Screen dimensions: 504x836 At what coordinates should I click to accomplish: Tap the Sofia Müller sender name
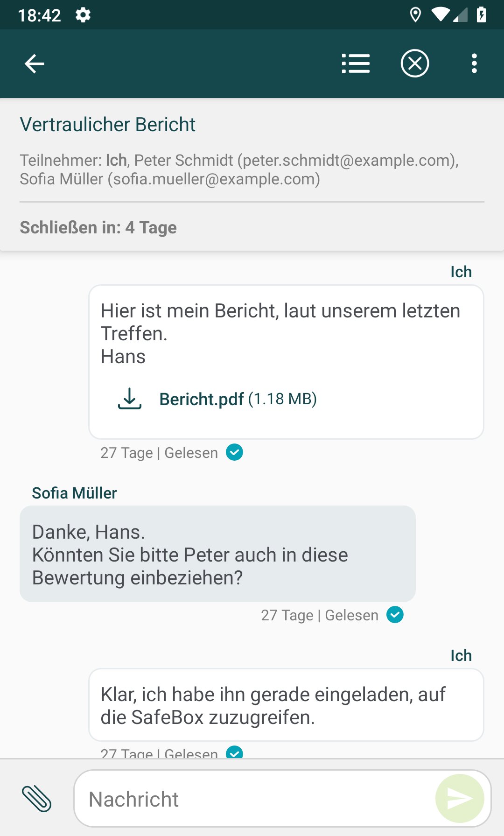point(74,493)
